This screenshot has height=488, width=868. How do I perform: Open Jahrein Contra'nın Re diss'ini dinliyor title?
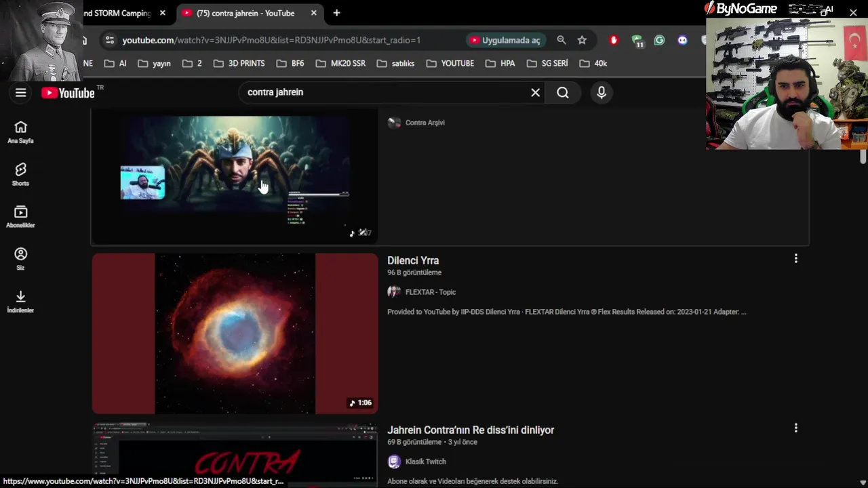click(x=471, y=430)
